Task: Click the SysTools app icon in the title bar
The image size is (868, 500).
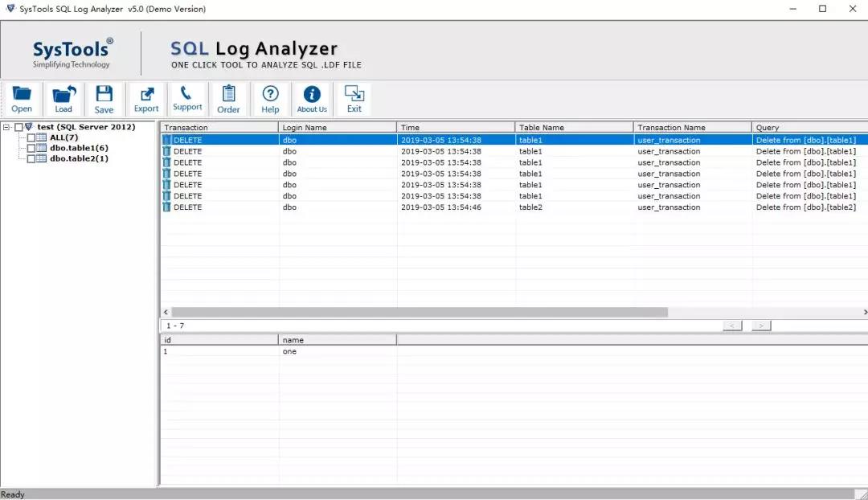Action: [x=10, y=8]
